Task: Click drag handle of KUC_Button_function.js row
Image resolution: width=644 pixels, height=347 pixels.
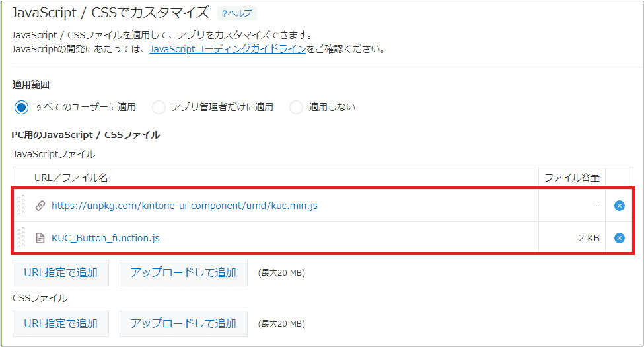Action: 21,238
